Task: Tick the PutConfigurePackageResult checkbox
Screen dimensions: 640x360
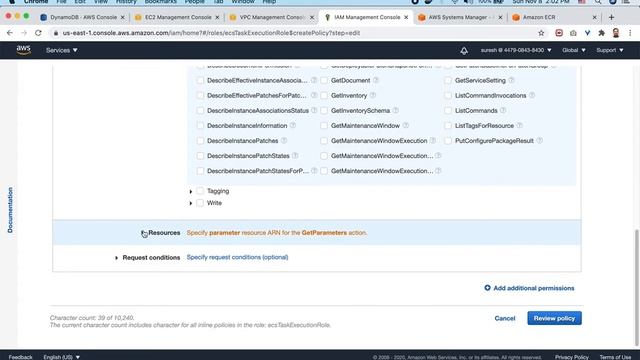Action: [448, 141]
